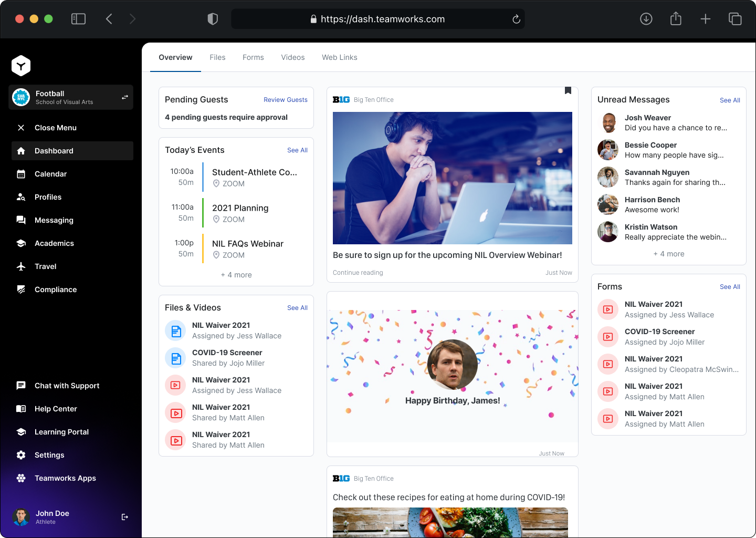Click Continue reading on the webinar post

pyautogui.click(x=358, y=272)
